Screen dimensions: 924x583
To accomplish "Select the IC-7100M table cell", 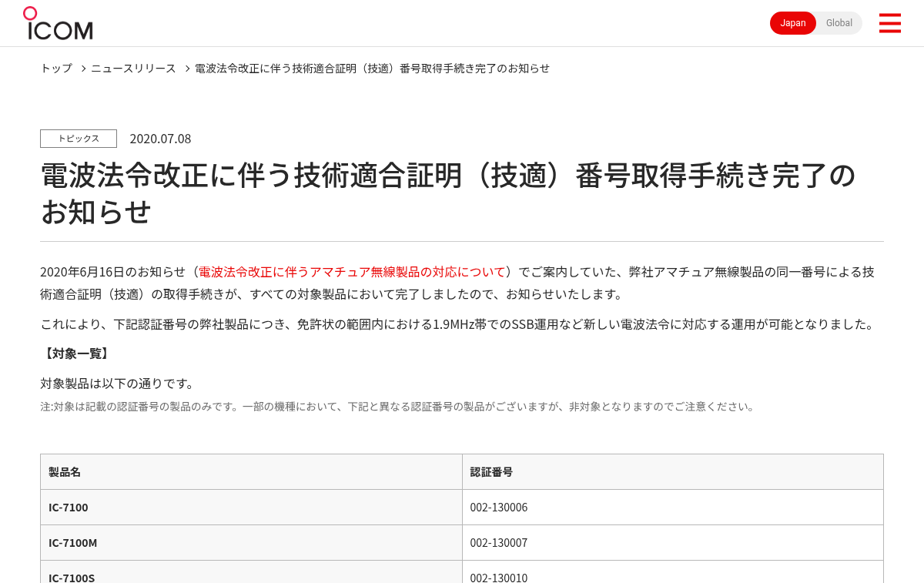I will [251, 543].
